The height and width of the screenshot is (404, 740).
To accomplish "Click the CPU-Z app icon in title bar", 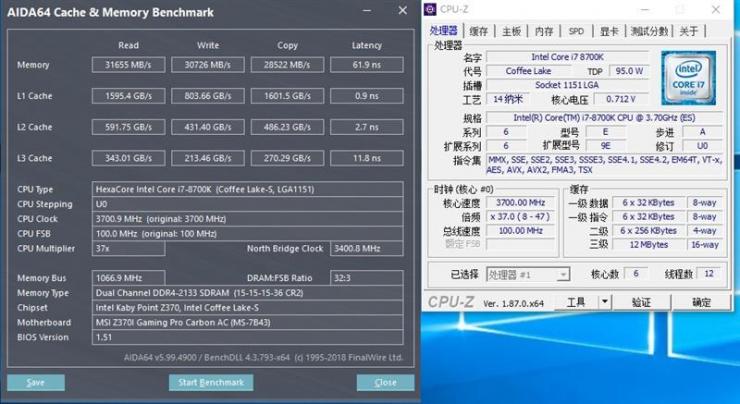I will (430, 9).
